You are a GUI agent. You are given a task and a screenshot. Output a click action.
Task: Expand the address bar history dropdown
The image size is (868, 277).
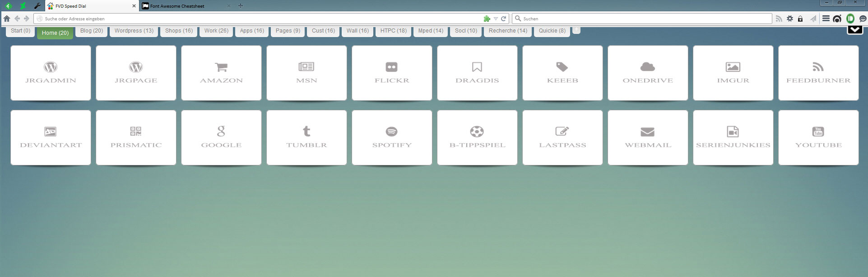pos(496,19)
